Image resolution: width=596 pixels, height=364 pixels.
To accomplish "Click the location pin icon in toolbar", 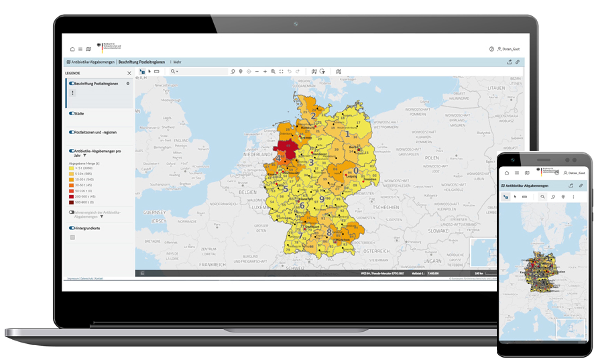I will (241, 72).
